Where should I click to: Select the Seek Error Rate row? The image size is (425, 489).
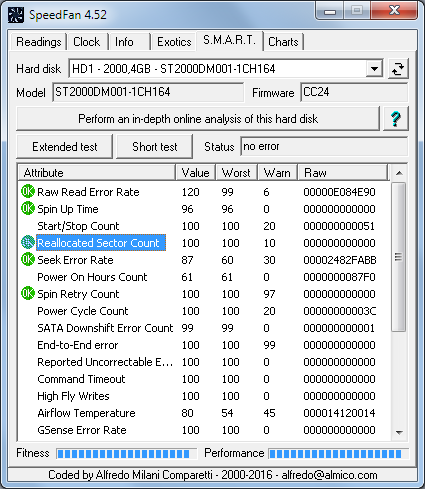(x=204, y=260)
